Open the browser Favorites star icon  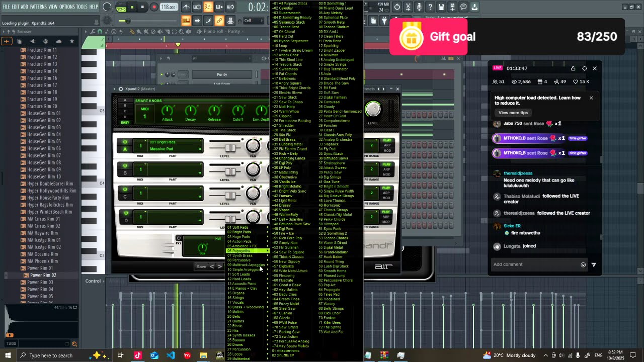(72, 41)
